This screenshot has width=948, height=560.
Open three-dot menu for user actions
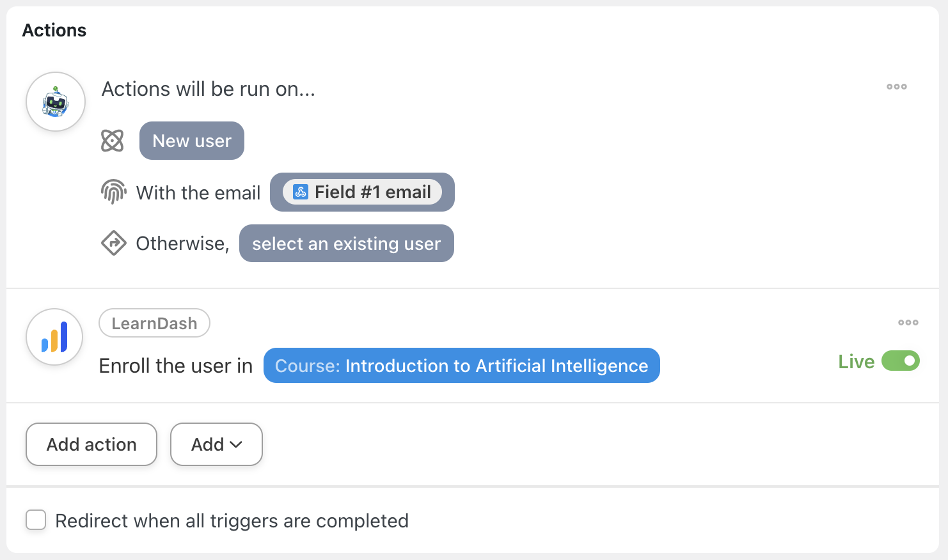(x=896, y=87)
